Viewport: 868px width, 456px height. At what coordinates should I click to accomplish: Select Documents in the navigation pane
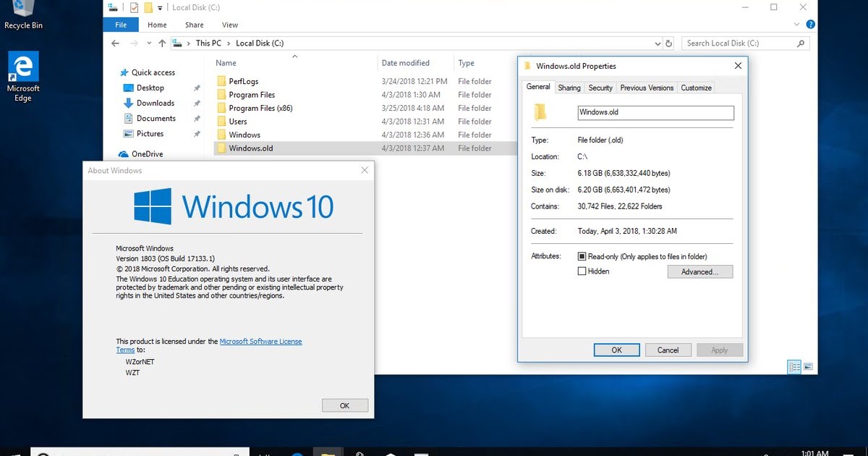[x=156, y=119]
